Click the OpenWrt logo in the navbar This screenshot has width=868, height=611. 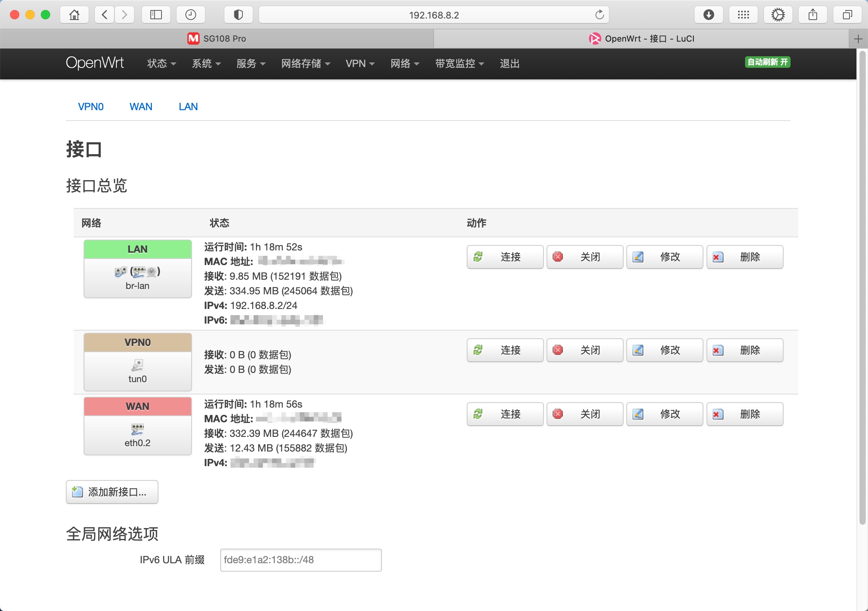click(95, 63)
